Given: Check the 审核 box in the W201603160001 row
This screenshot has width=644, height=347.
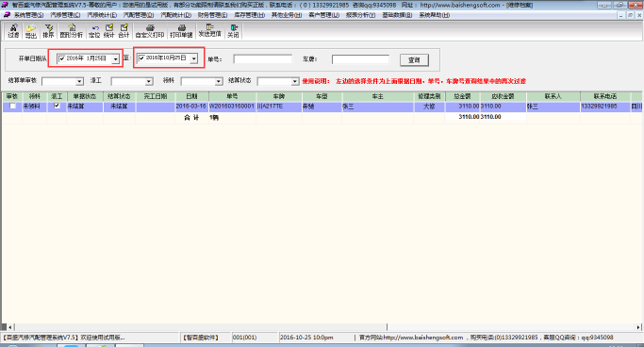Looking at the screenshot, I should coord(13,106).
